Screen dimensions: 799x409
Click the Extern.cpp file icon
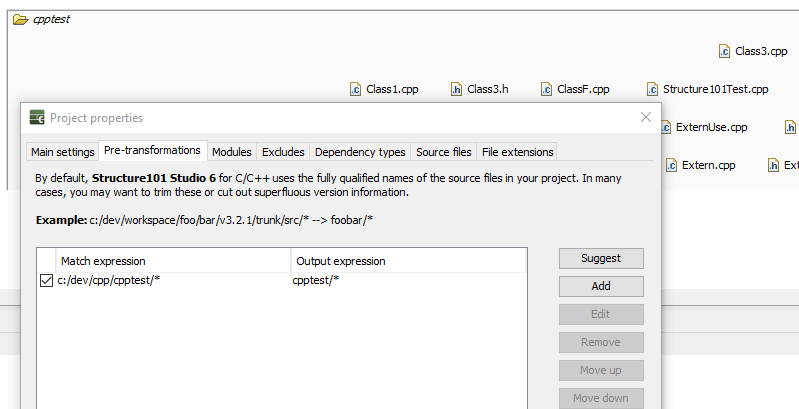point(671,165)
